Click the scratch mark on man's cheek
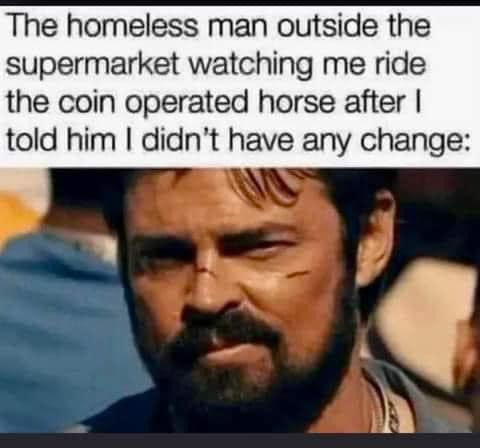 tap(298, 274)
